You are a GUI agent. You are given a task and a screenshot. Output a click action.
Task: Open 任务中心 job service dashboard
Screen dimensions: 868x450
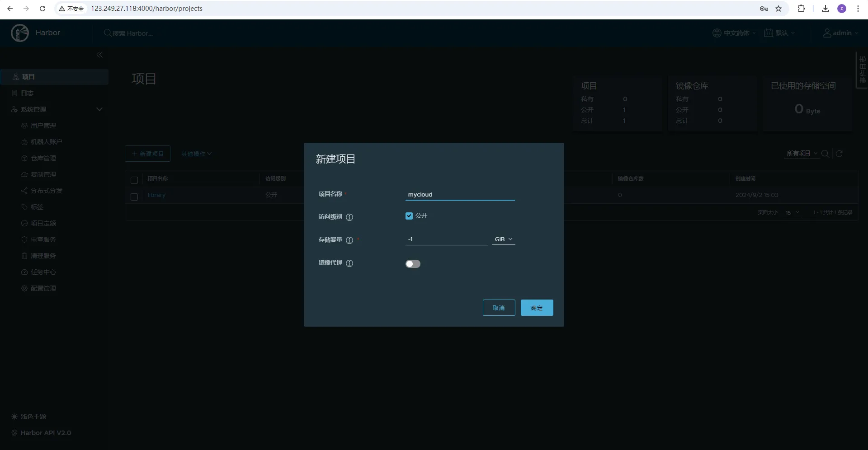point(43,272)
